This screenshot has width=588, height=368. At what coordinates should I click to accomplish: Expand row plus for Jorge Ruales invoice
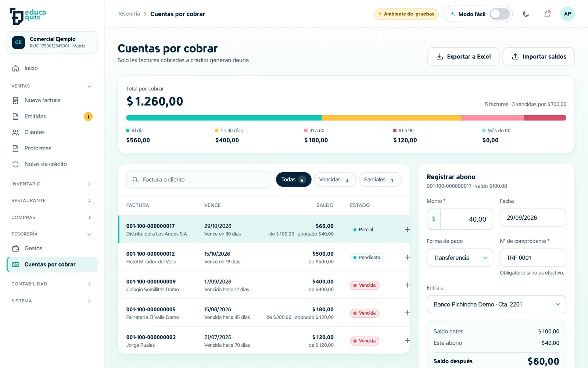tap(407, 341)
